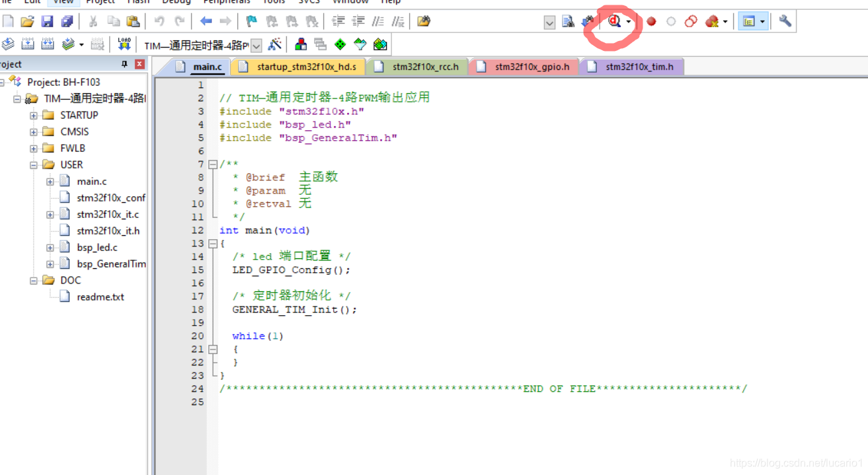868x475 pixels.
Task: Translate the current file
Action: (8, 44)
